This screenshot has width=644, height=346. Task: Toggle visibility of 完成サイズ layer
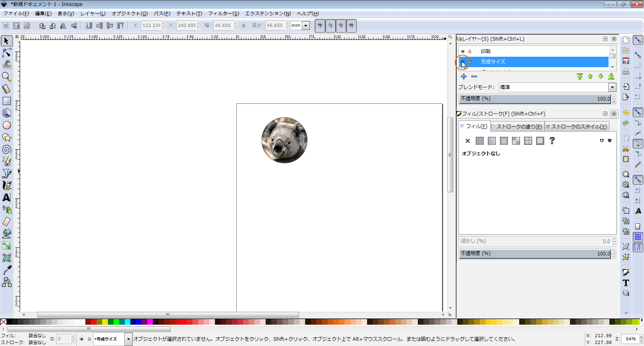tap(463, 62)
